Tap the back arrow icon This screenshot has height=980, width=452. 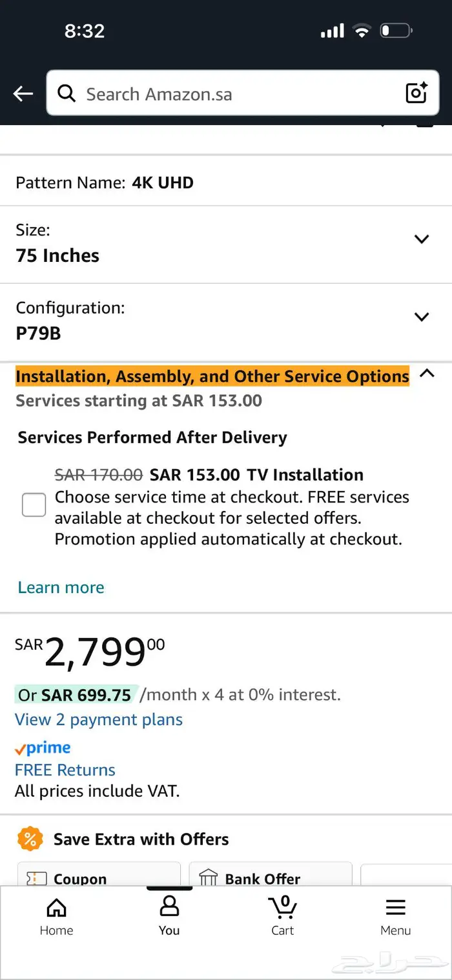click(23, 94)
